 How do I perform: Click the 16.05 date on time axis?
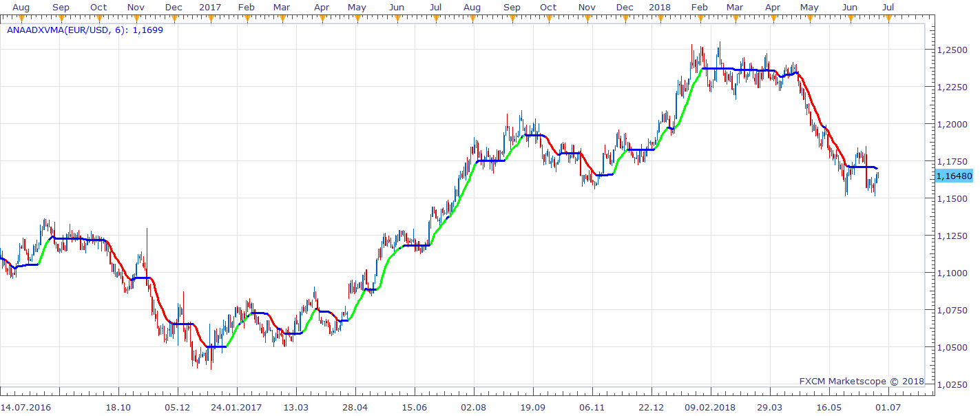click(829, 408)
